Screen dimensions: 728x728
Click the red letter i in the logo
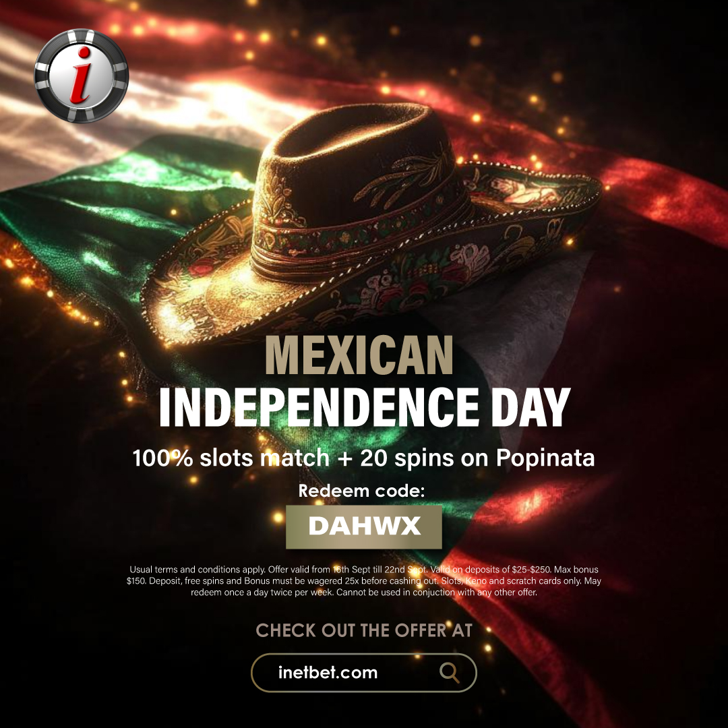click(x=82, y=75)
